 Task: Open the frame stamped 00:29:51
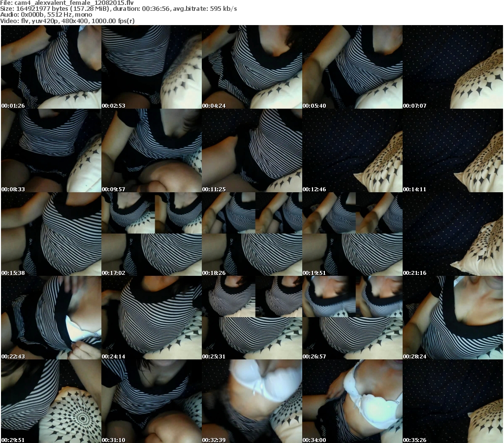(51, 401)
